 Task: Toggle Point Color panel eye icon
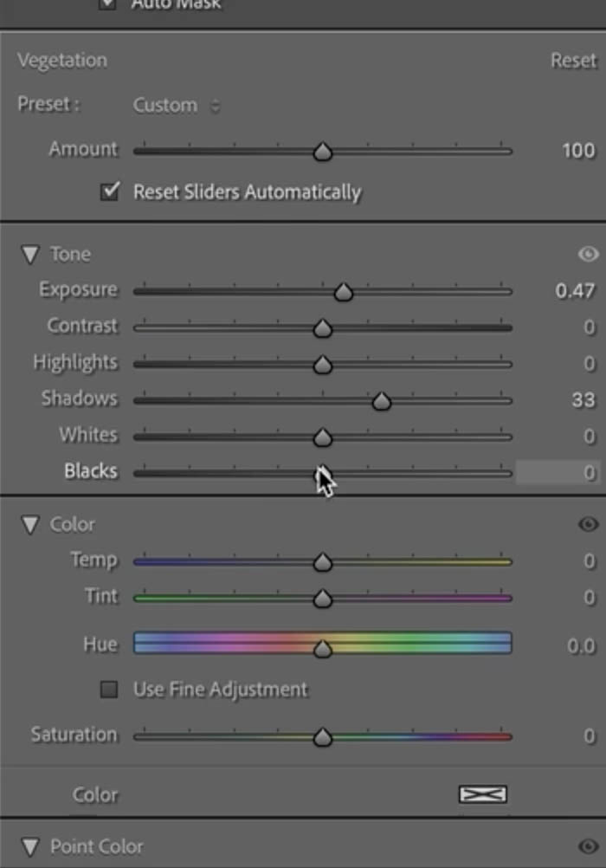(588, 845)
